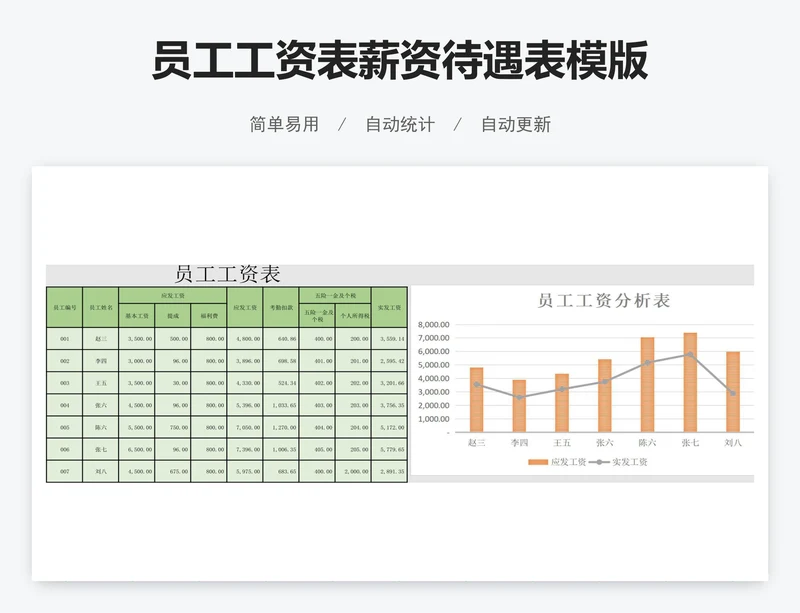The width and height of the screenshot is (800, 613).
Task: Click employee number cell 005
Action: point(65,427)
